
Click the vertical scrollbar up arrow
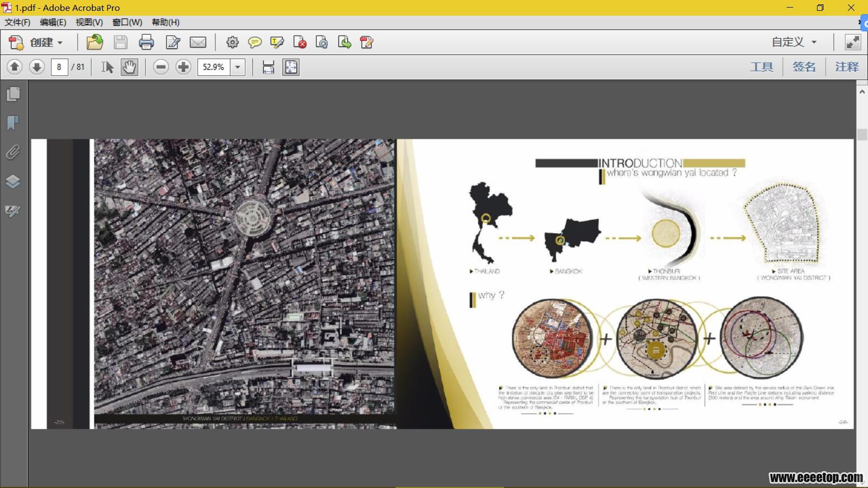tap(862, 92)
